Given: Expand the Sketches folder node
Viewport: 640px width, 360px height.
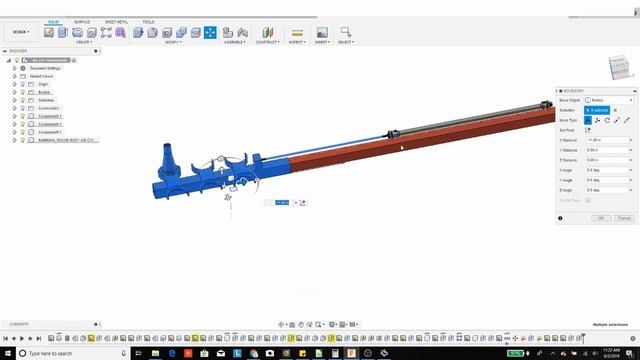Looking at the screenshot, I should 15,100.
